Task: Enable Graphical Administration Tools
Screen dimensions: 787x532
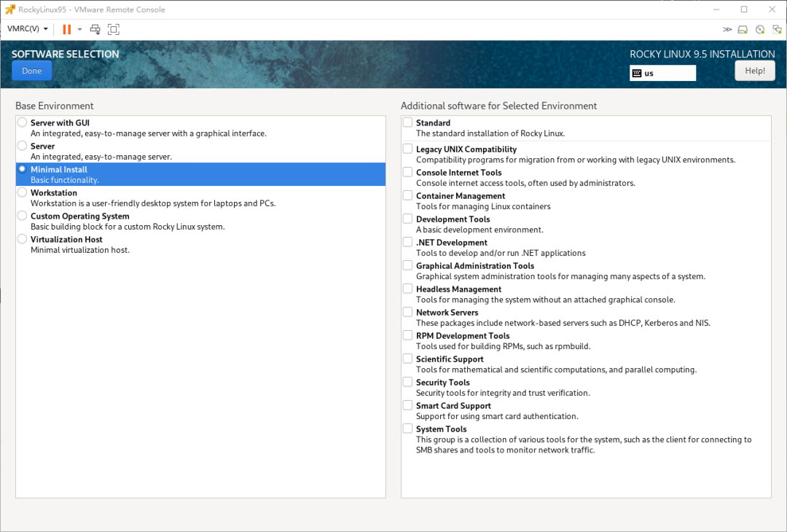Action: click(407, 265)
